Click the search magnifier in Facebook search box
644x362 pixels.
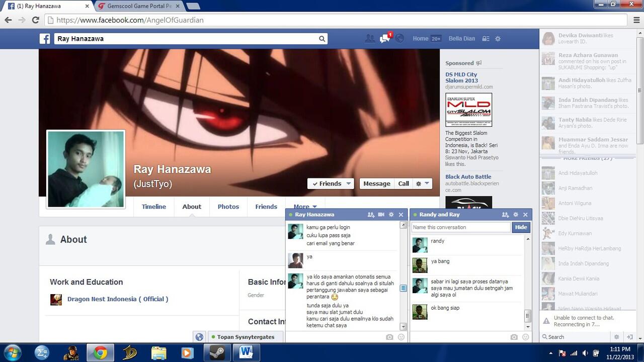[x=322, y=39]
